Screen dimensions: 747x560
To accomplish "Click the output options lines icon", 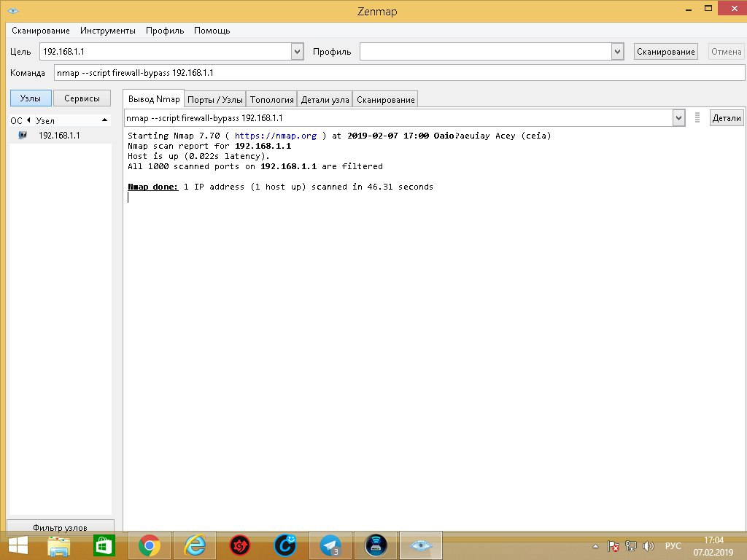I will point(697,117).
